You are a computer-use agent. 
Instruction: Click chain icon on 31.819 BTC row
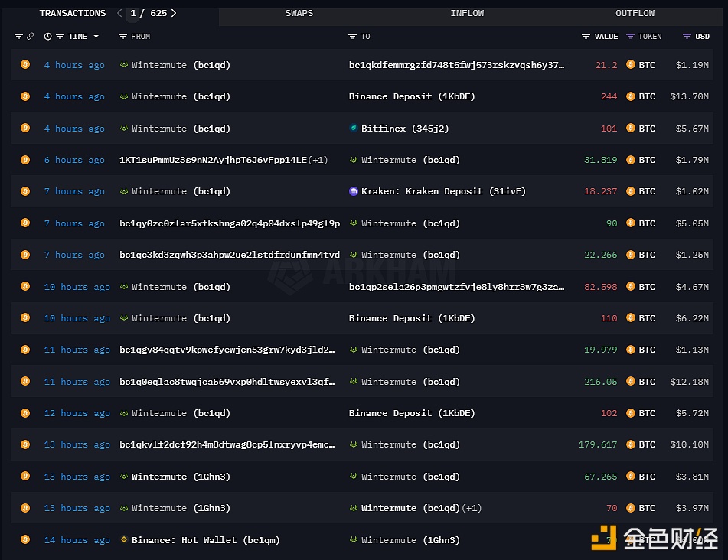25,160
